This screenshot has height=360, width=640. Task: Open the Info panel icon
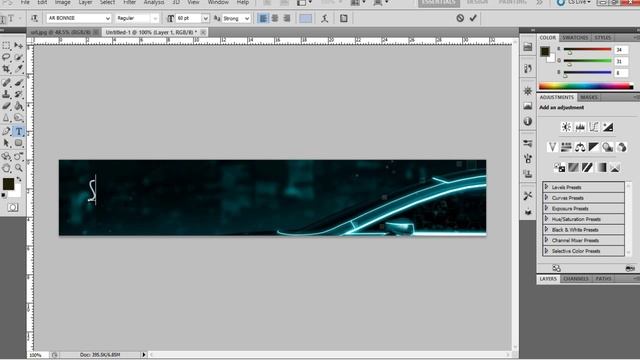528,122
